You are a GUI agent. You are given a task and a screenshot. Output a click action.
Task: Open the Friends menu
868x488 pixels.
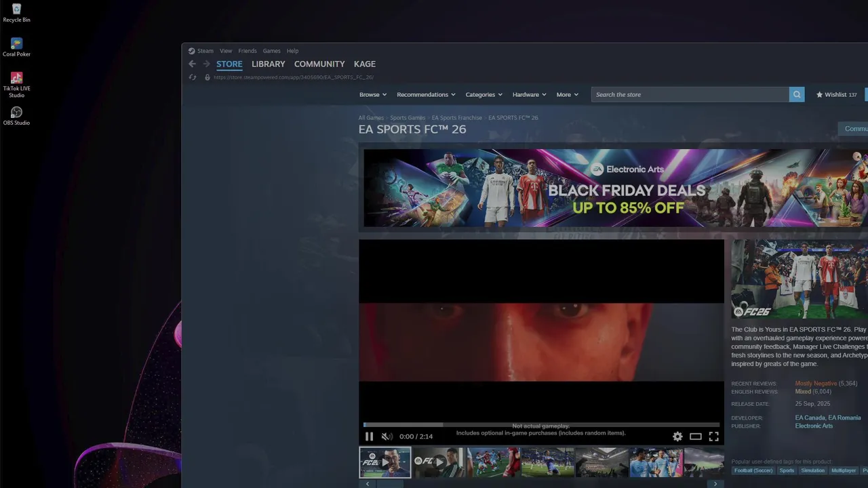248,51
